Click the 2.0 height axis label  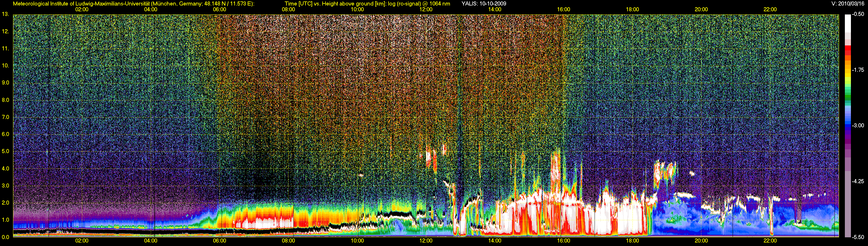tap(5, 203)
